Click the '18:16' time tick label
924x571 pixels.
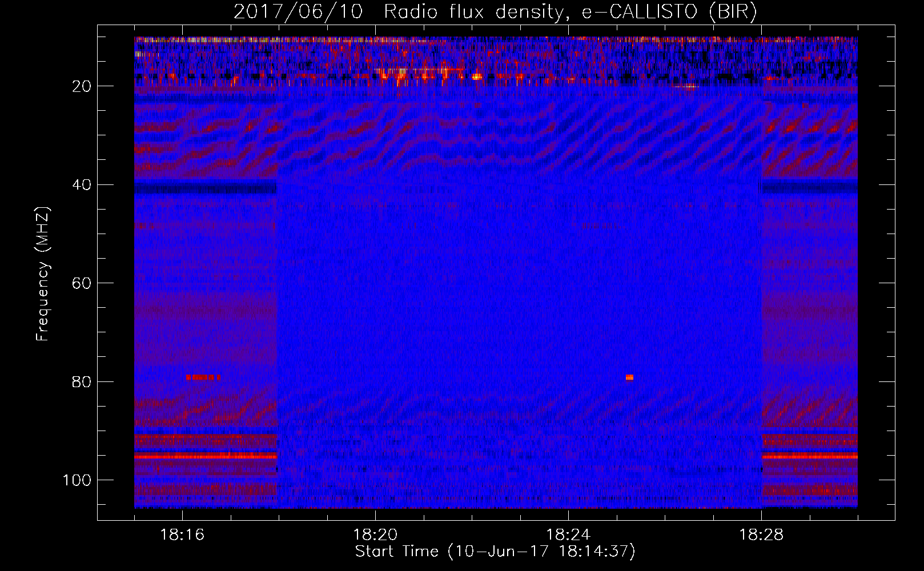(182, 535)
